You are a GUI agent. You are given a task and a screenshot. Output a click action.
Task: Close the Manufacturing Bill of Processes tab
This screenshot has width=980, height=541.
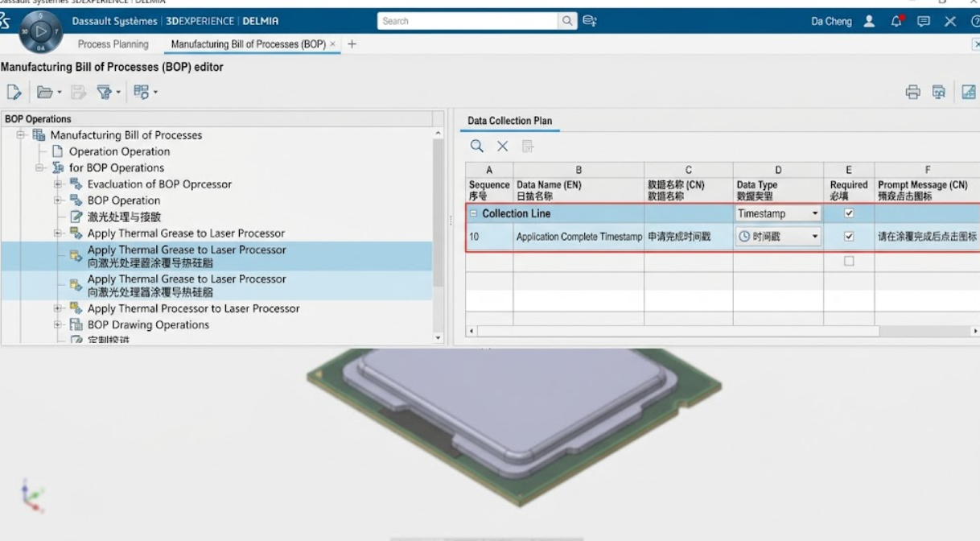332,44
